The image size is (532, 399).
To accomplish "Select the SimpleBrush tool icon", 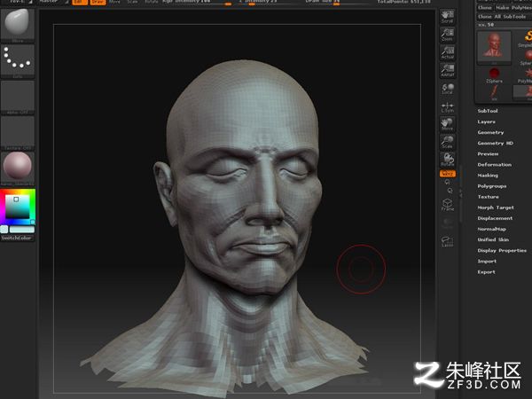I will pyautogui.click(x=525, y=39).
